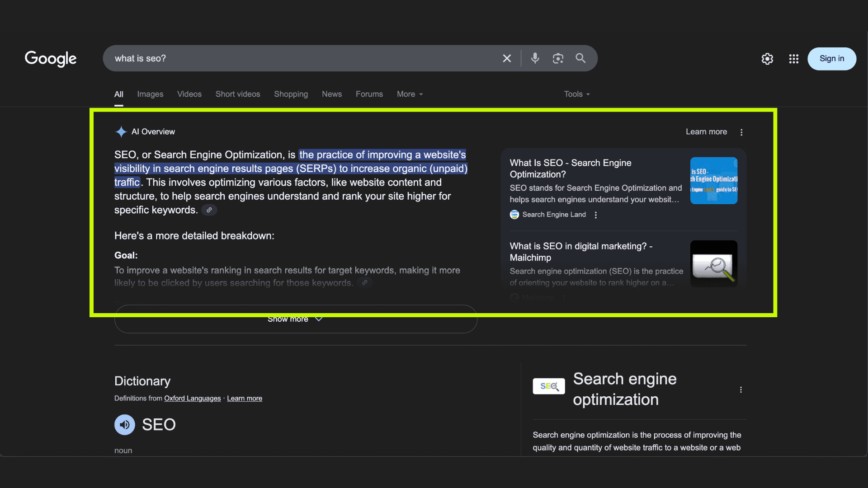Screen dimensions: 868x488
Task: Click Mailchimp article magnifier thumbnail
Action: [714, 264]
